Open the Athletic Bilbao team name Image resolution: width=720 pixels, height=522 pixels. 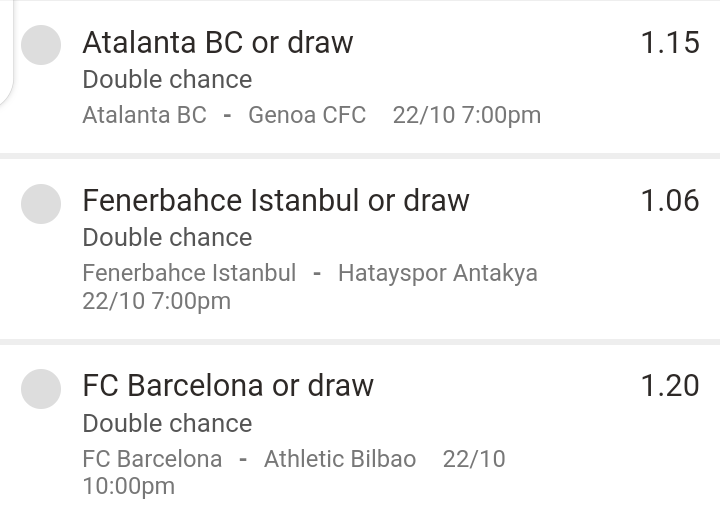(340, 459)
